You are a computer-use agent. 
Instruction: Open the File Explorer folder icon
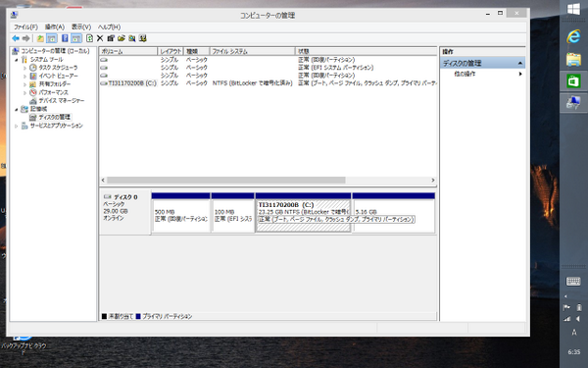pyautogui.click(x=573, y=59)
